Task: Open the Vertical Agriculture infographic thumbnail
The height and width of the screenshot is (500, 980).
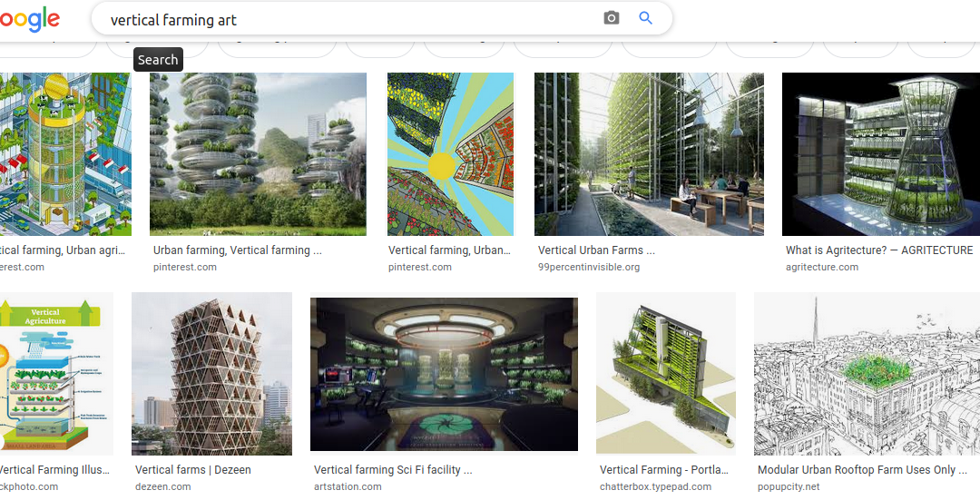Action: (x=54, y=374)
